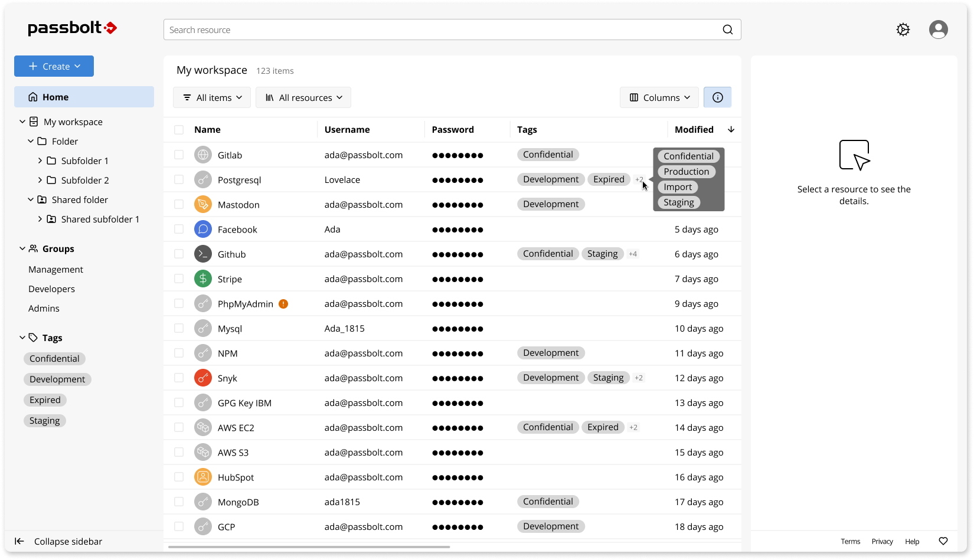Click the Mysql key resource icon
The width and height of the screenshot is (974, 560).
(x=203, y=329)
